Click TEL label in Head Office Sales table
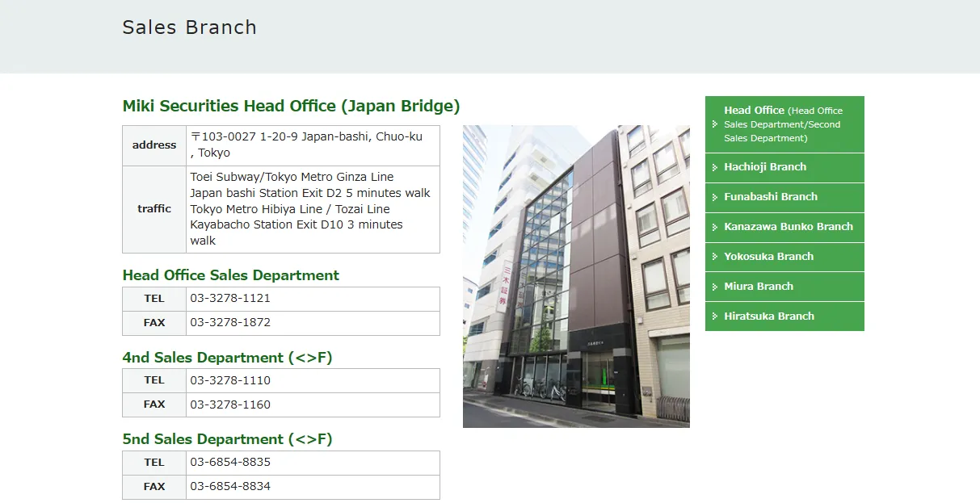The width and height of the screenshot is (980, 503). point(154,299)
